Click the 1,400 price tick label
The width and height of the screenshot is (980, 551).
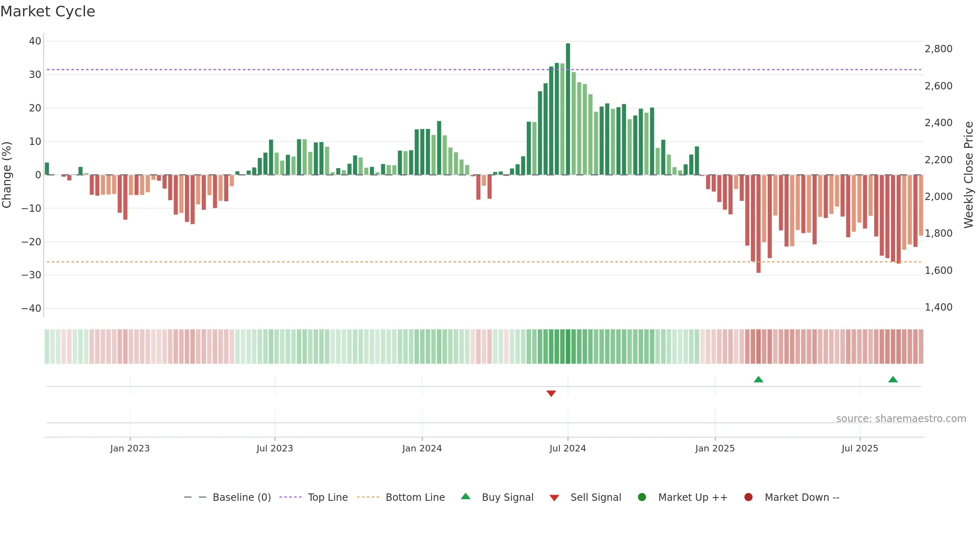tap(938, 307)
